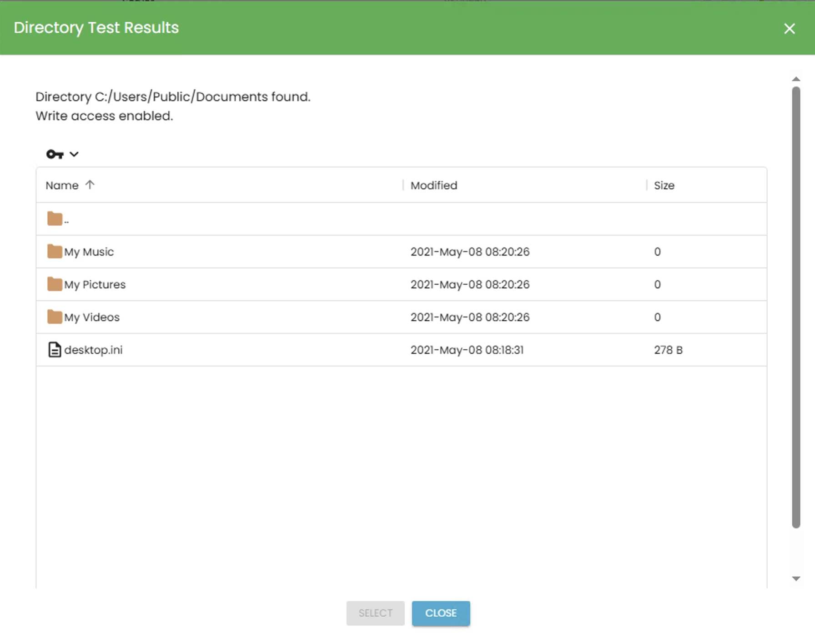Click the My Pictures modified date
This screenshot has width=815, height=644.
(x=470, y=285)
